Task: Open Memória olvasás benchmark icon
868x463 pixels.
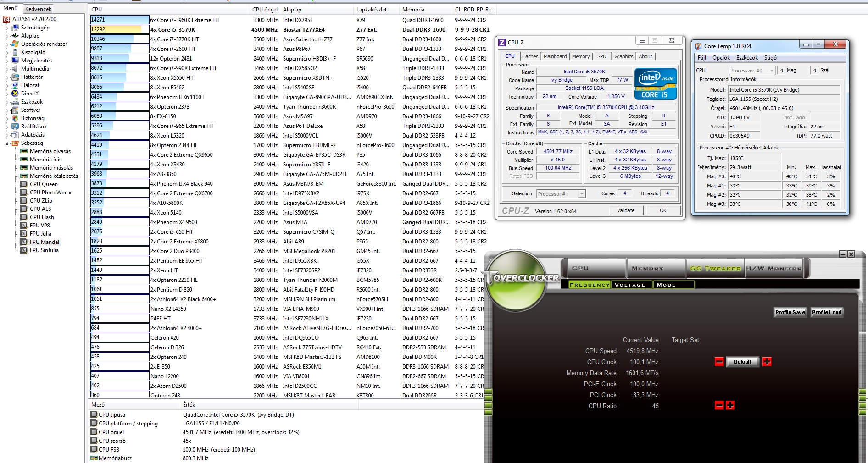Action: click(x=24, y=151)
